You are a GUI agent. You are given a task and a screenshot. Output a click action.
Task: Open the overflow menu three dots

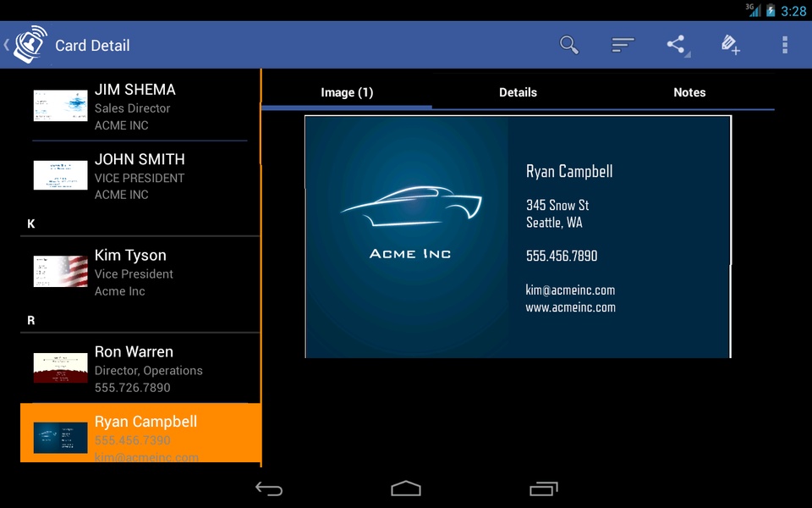[x=785, y=45]
